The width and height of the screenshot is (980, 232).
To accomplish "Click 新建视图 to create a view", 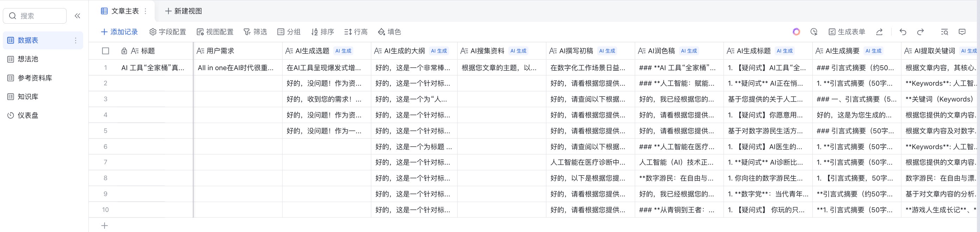I will tap(184, 11).
